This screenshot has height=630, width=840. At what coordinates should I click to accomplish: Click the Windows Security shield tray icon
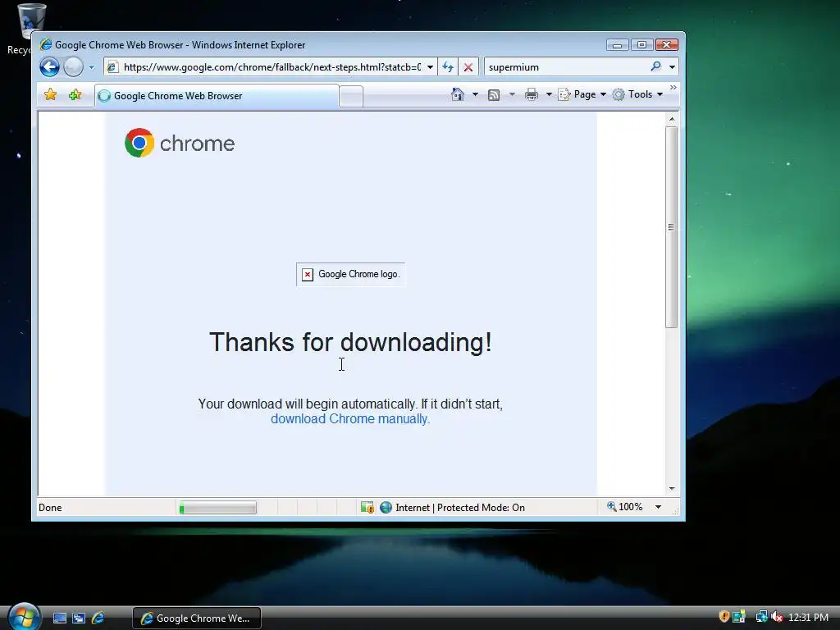pos(724,617)
